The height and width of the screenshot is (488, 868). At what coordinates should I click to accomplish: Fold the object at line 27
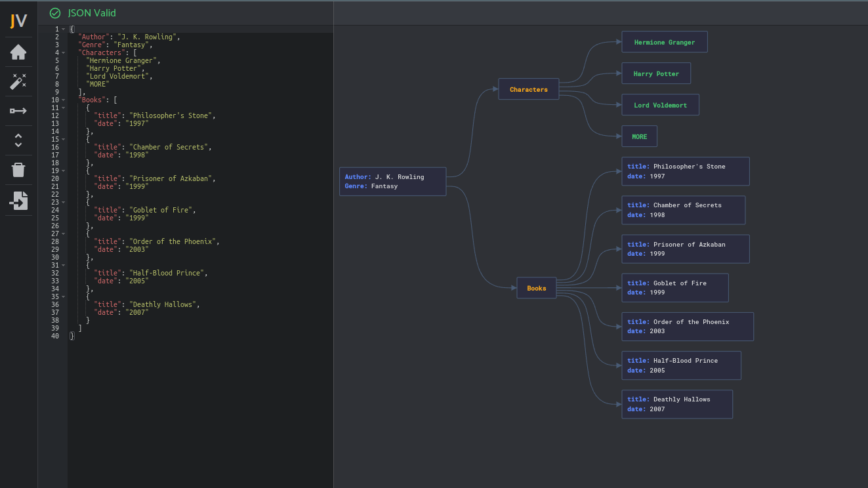coord(64,234)
